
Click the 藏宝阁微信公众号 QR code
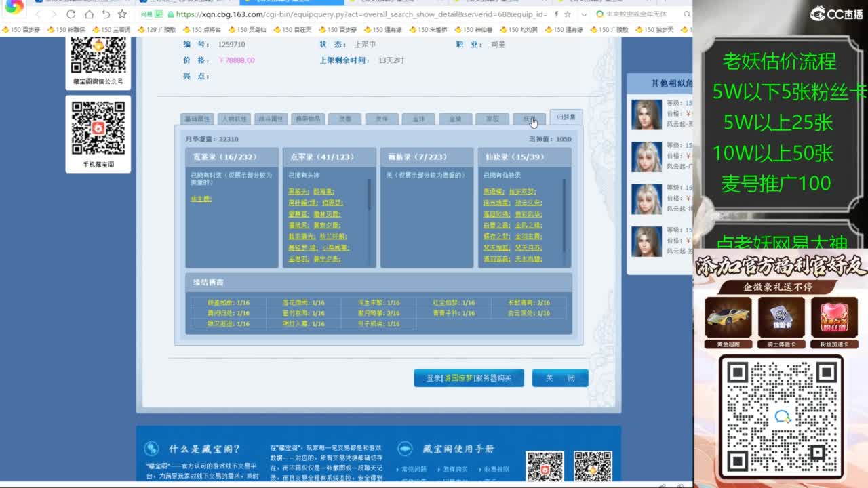98,56
